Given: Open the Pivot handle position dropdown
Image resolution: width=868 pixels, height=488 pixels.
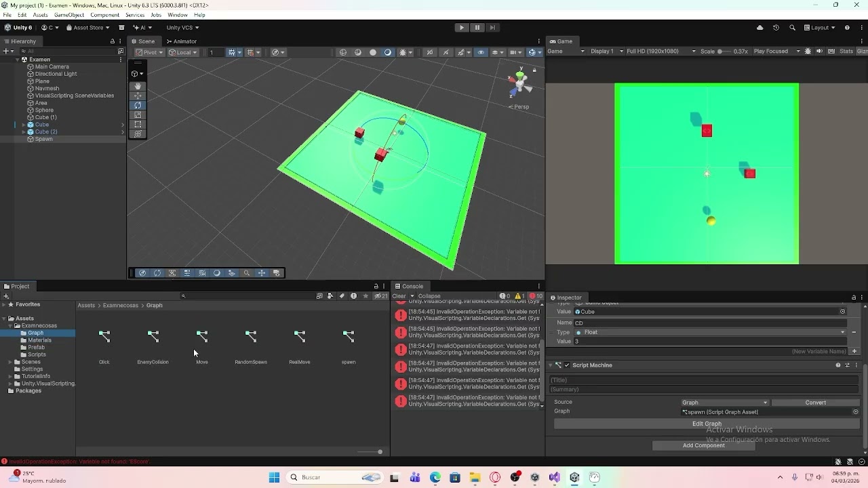Looking at the screenshot, I should coord(149,52).
